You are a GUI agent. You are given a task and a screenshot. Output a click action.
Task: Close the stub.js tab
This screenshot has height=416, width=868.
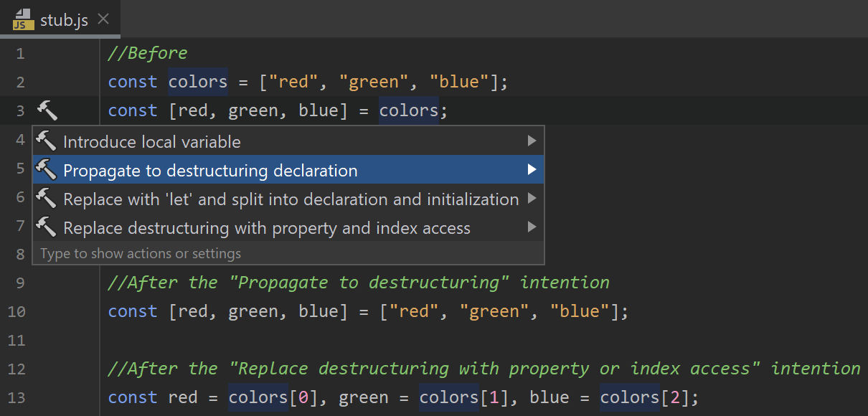point(103,19)
